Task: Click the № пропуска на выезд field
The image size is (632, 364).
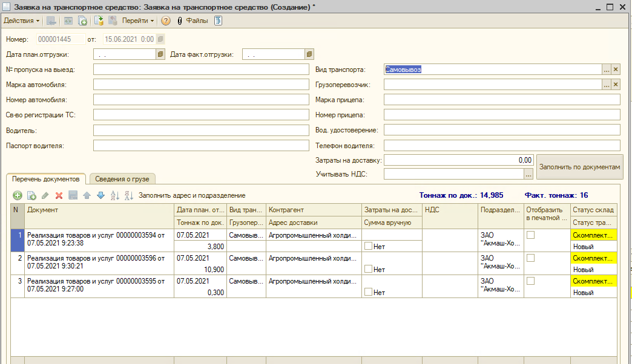Action: (201, 70)
